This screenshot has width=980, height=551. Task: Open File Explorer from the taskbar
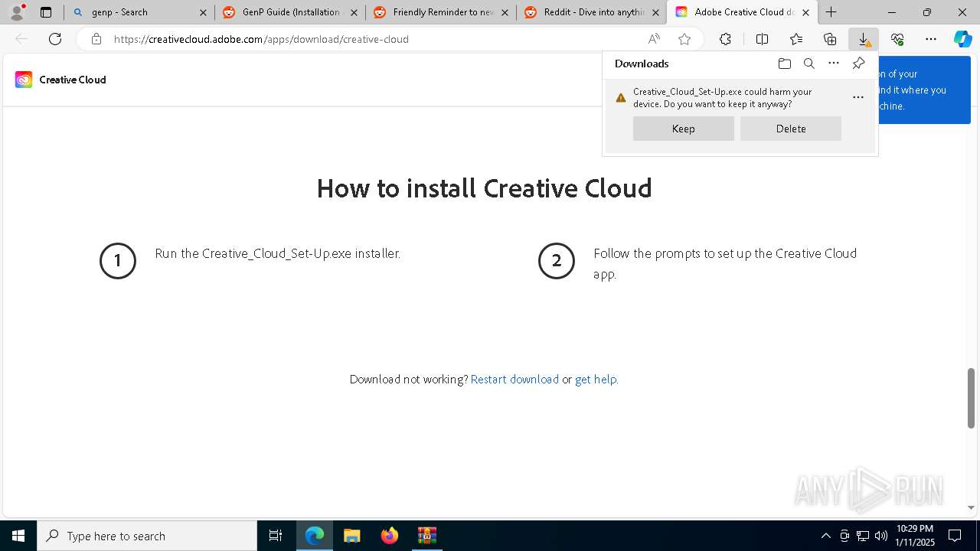pos(351,536)
